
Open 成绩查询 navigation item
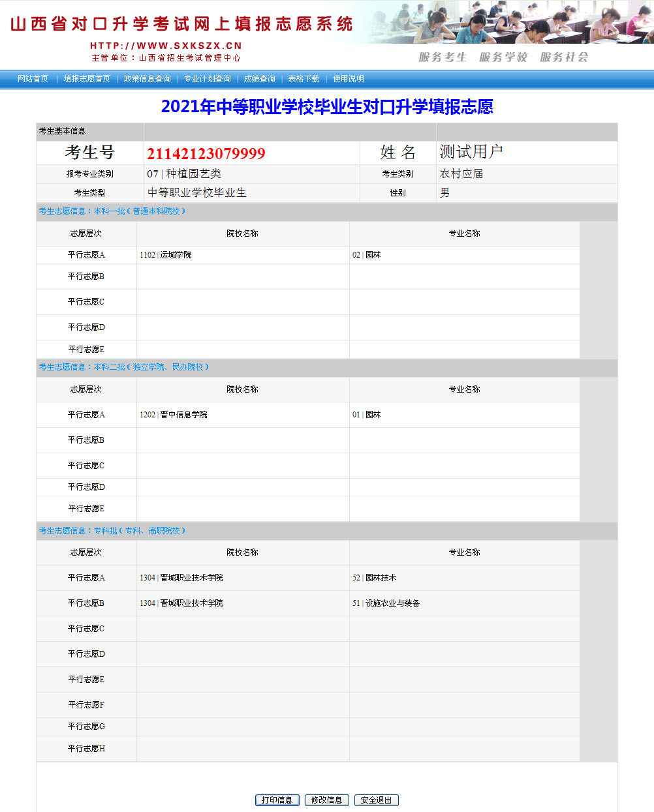click(x=260, y=79)
